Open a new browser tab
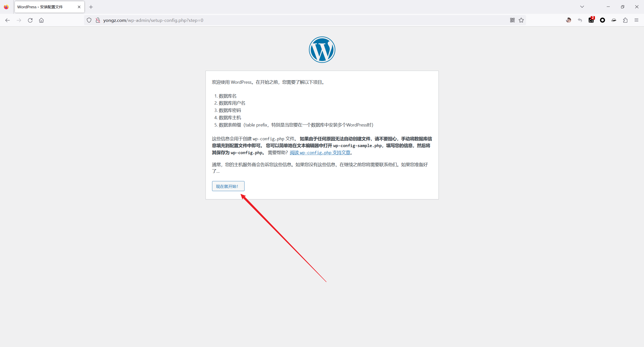 [91, 7]
